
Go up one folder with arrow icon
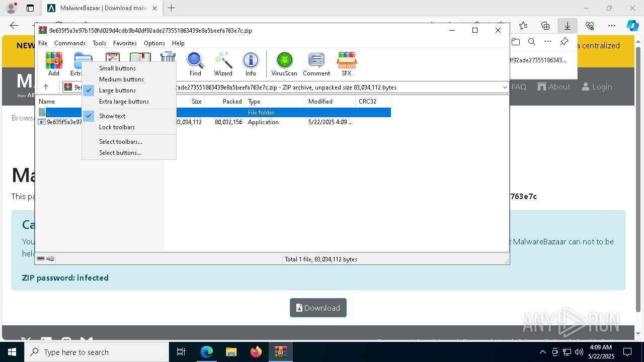tap(46, 87)
